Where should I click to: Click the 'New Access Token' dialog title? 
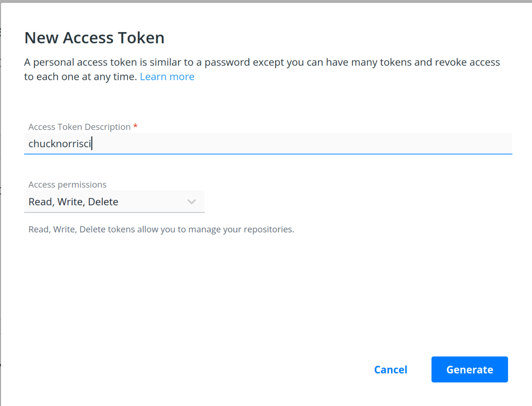[x=94, y=37]
